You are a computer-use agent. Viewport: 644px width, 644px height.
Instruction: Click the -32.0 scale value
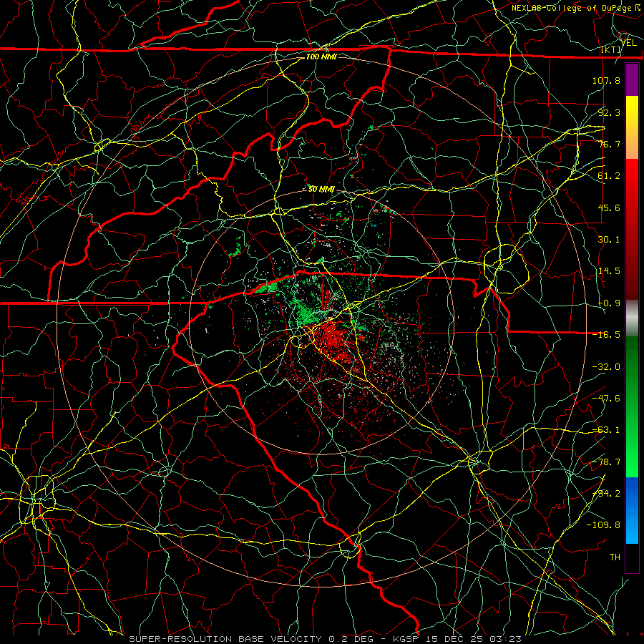[606, 367]
